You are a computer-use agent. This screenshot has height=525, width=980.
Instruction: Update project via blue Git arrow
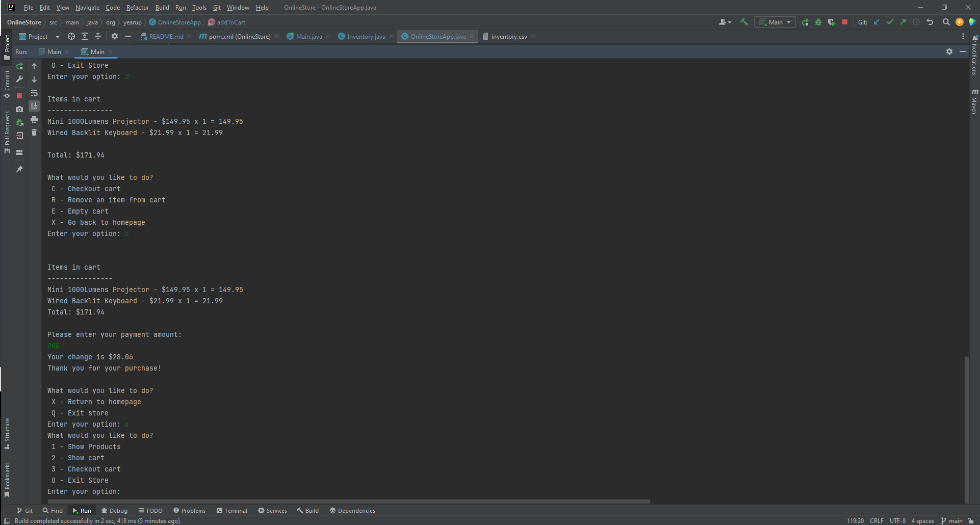(x=876, y=22)
